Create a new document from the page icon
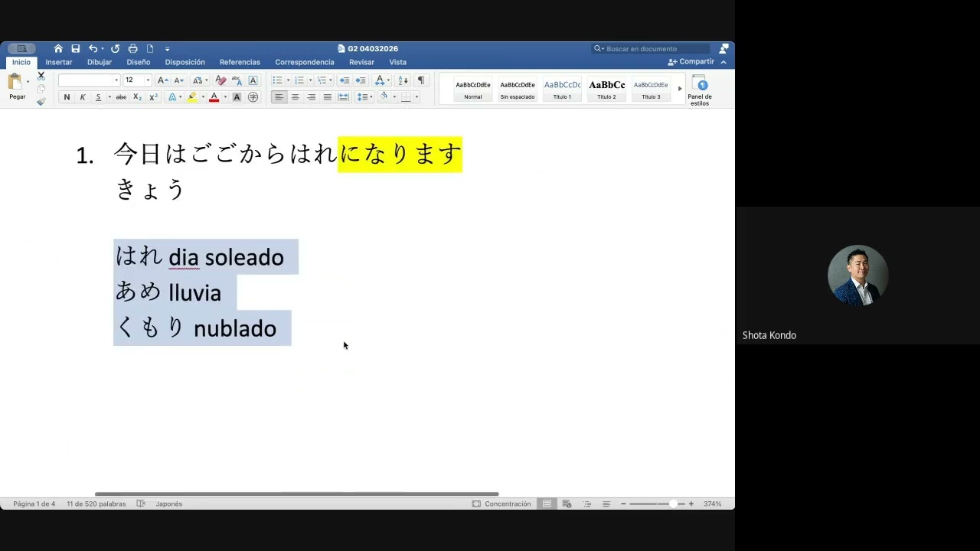 click(x=150, y=49)
